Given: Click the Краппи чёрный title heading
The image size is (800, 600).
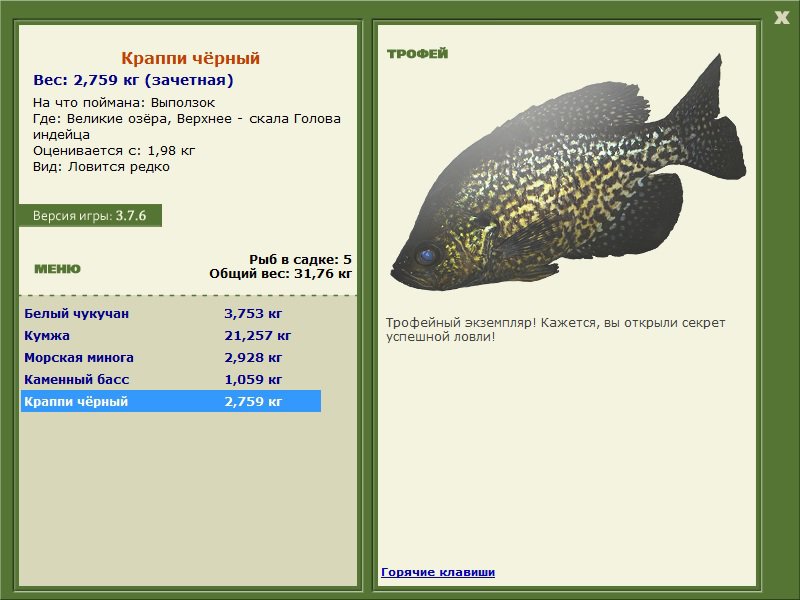Looking at the screenshot, I should [x=191, y=58].
